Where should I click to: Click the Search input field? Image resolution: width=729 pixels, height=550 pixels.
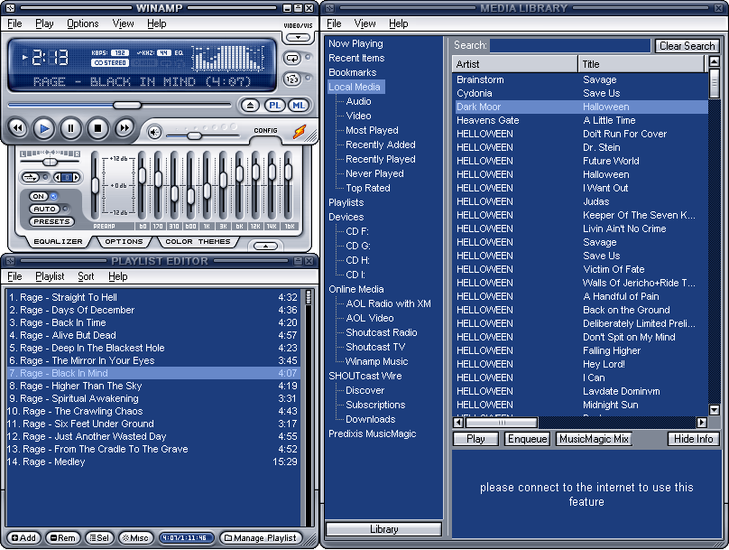coord(570,45)
